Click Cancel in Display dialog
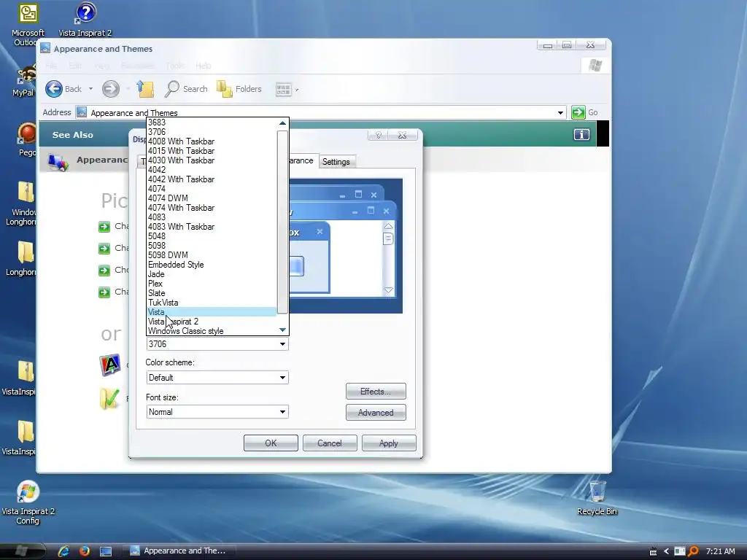747x560 pixels. pyautogui.click(x=330, y=443)
